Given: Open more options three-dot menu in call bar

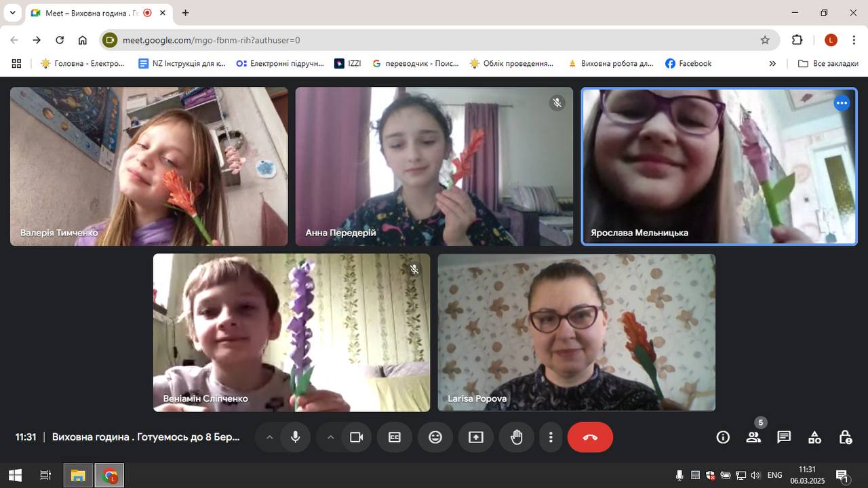Looking at the screenshot, I should [551, 437].
